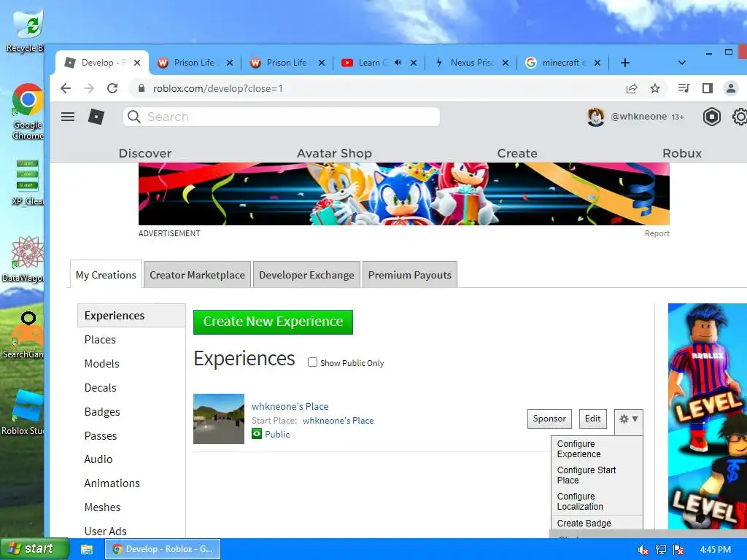The image size is (747, 560).
Task: Switch to the minecraft Google browser tab
Action: pyautogui.click(x=561, y=63)
